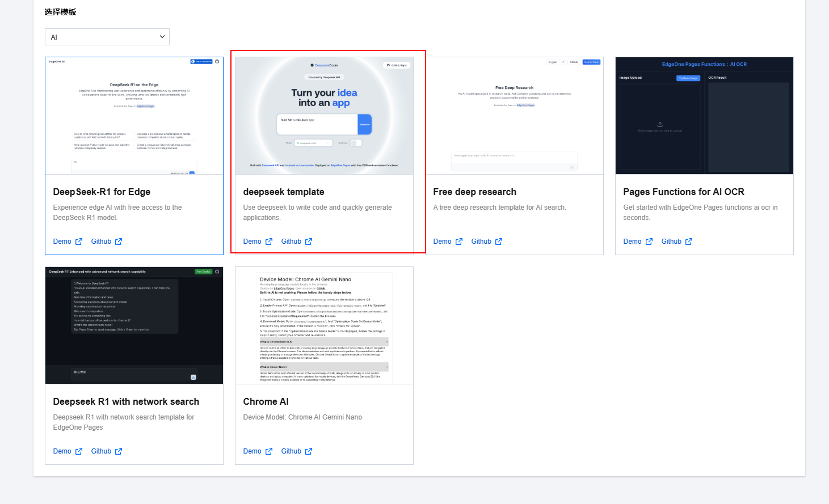Click the 'Free deep research' card title
Image resolution: width=829 pixels, height=504 pixels.
pyautogui.click(x=475, y=192)
